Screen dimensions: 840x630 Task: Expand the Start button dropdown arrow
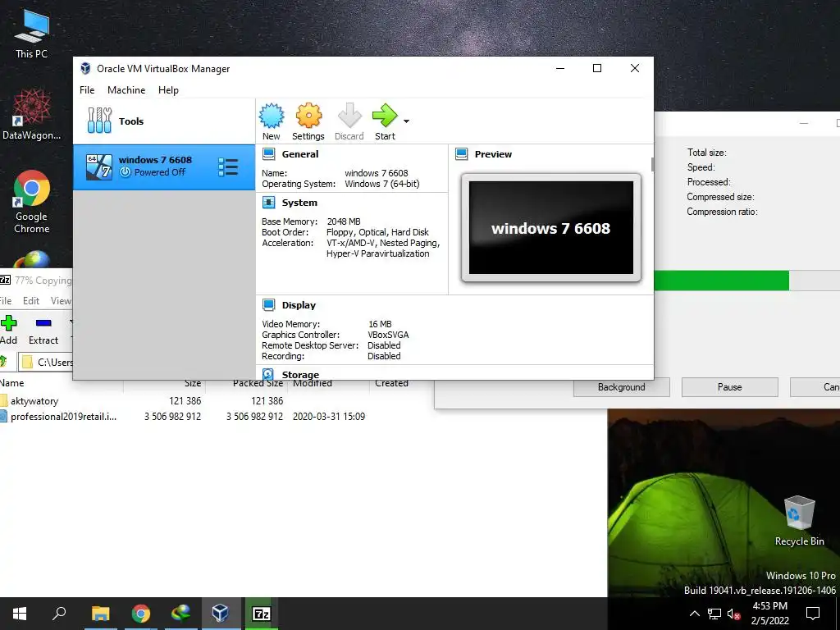point(407,121)
